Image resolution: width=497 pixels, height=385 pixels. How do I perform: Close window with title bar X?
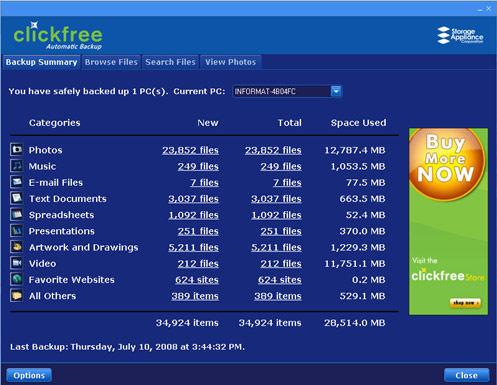[x=489, y=9]
